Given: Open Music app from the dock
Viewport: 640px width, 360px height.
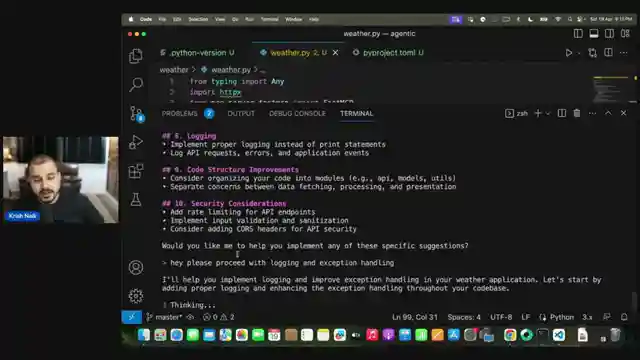Looking at the screenshot, I should [x=372, y=335].
